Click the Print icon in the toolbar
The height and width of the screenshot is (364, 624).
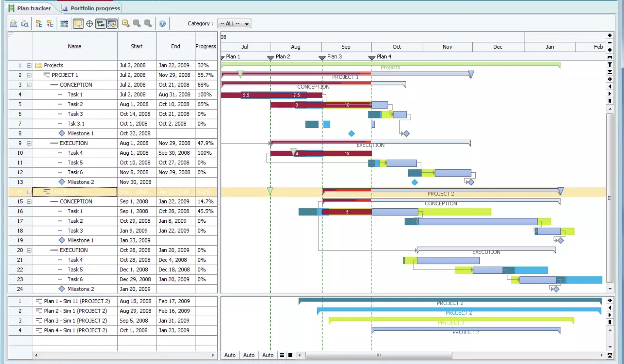pos(14,24)
